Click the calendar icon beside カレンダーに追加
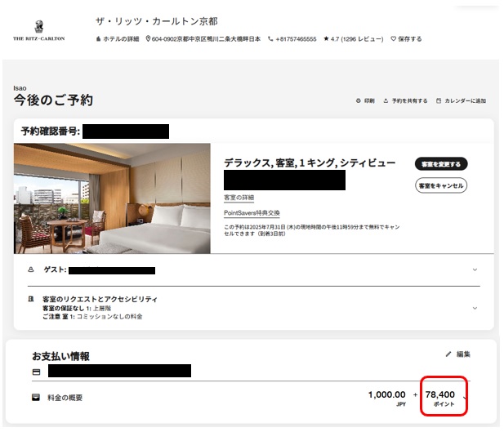The height and width of the screenshot is (432, 504). pos(439,101)
